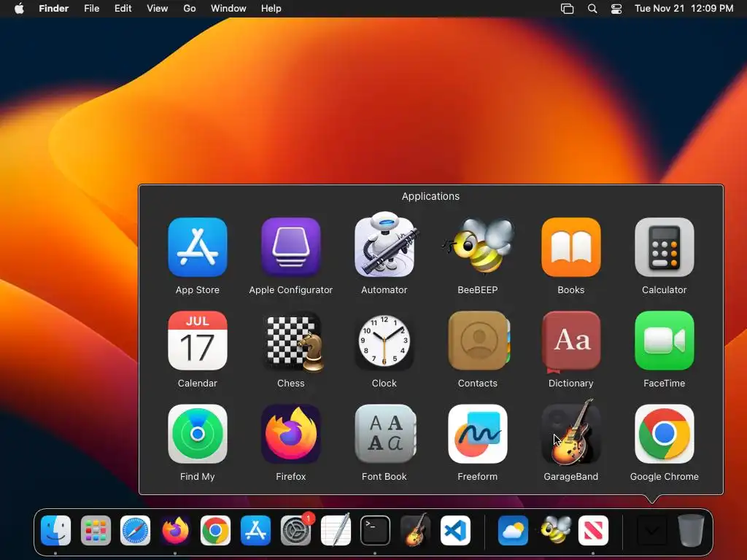Open App Store from the Applications stack

coord(197,247)
